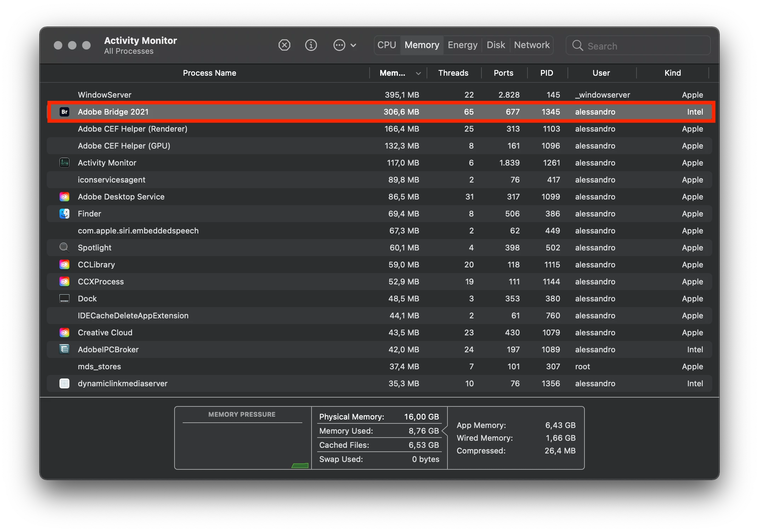Click the Memory Pressure graph

[x=242, y=445]
